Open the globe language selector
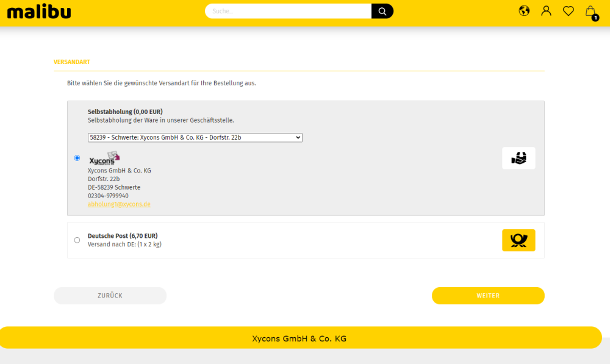The width and height of the screenshot is (610, 364). pos(524,11)
